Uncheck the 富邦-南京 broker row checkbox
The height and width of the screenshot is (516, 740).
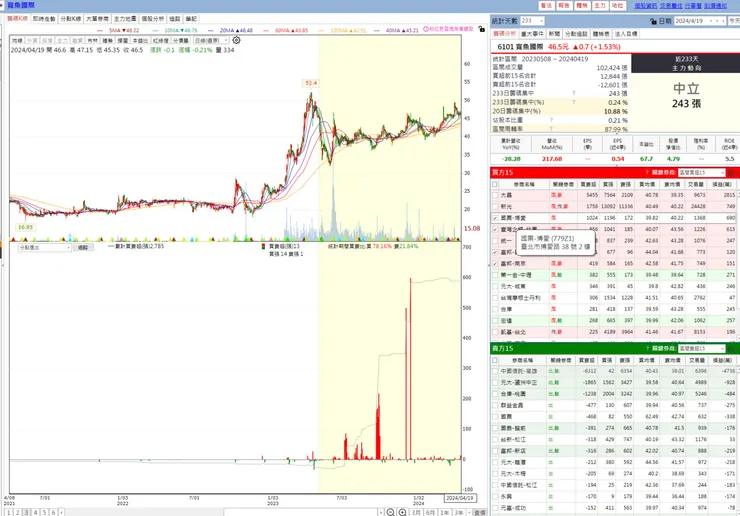click(495, 263)
